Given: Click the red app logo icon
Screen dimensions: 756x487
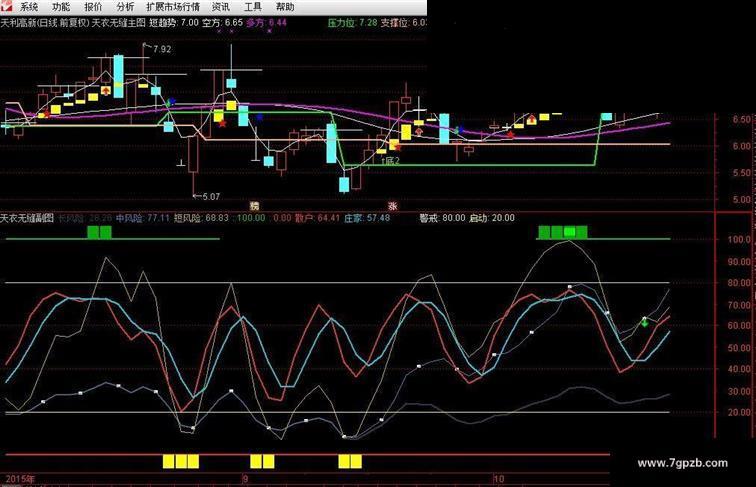Looking at the screenshot, I should point(6,7).
